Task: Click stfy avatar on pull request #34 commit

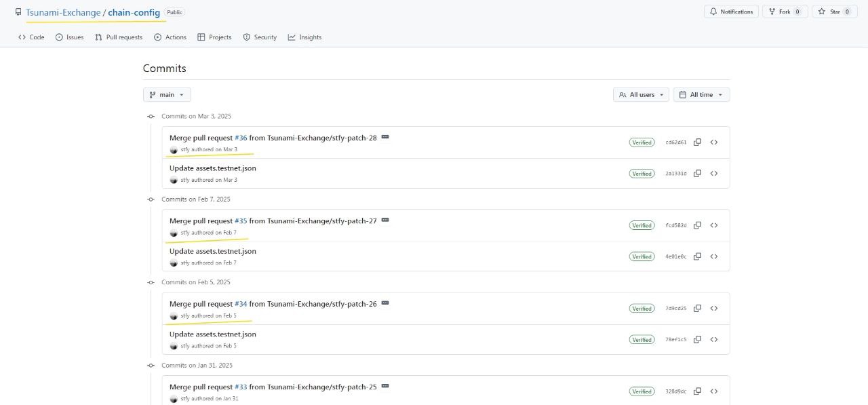Action: tap(174, 316)
